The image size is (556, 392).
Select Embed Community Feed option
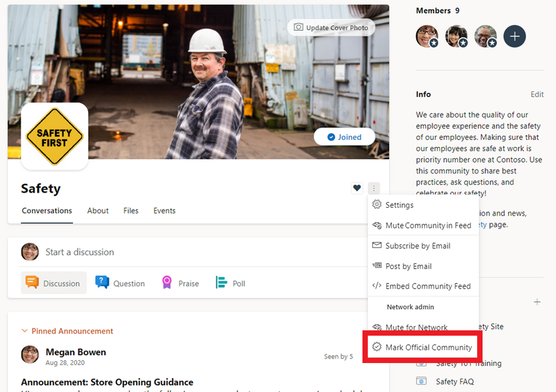click(422, 286)
